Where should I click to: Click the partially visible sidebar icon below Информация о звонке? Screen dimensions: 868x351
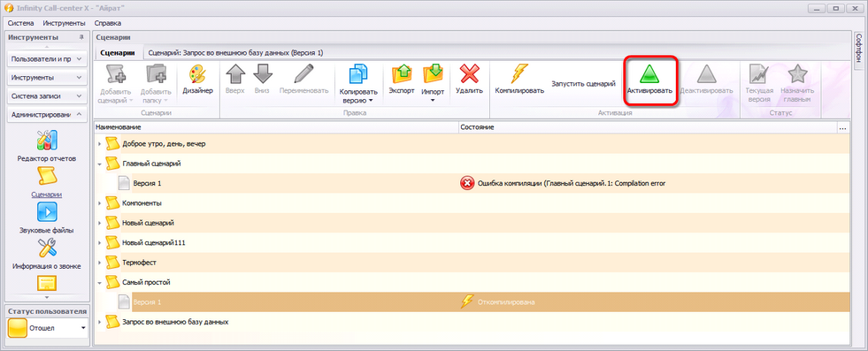[x=47, y=283]
